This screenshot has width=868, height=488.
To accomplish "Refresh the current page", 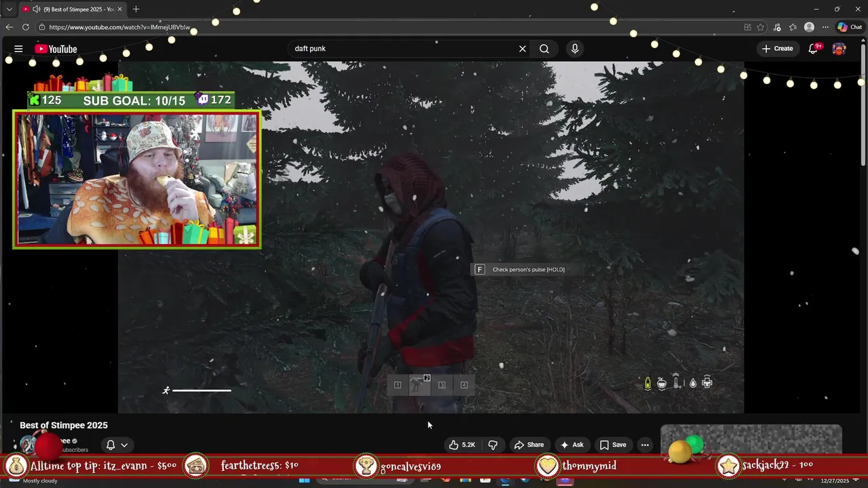I will click(26, 27).
